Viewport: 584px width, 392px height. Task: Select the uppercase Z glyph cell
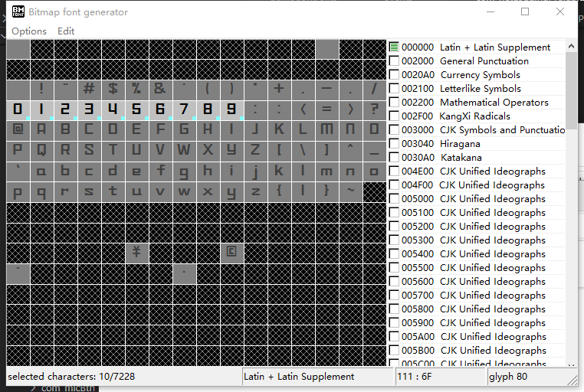click(256, 151)
